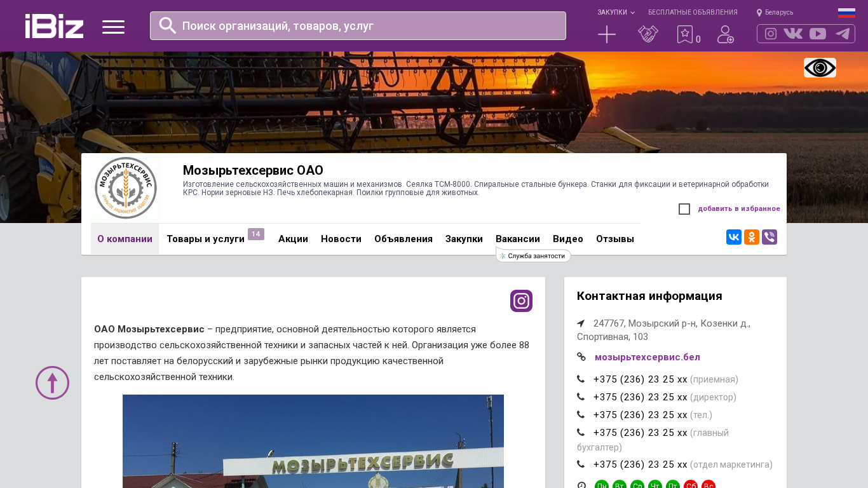Share company page on VK

(734, 237)
